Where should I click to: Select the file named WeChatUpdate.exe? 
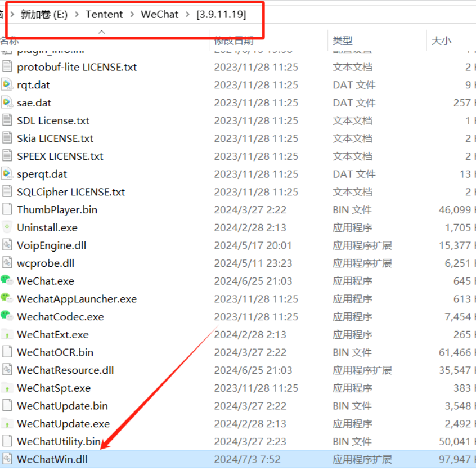(64, 423)
